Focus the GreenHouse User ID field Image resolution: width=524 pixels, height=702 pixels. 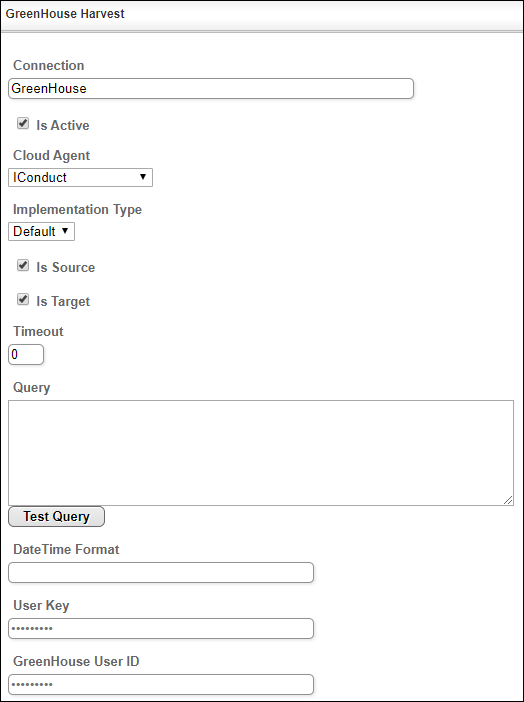[161, 685]
